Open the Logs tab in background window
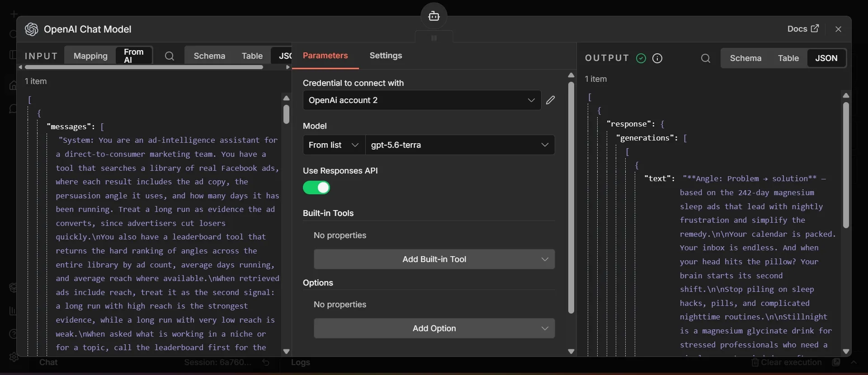 pos(301,362)
